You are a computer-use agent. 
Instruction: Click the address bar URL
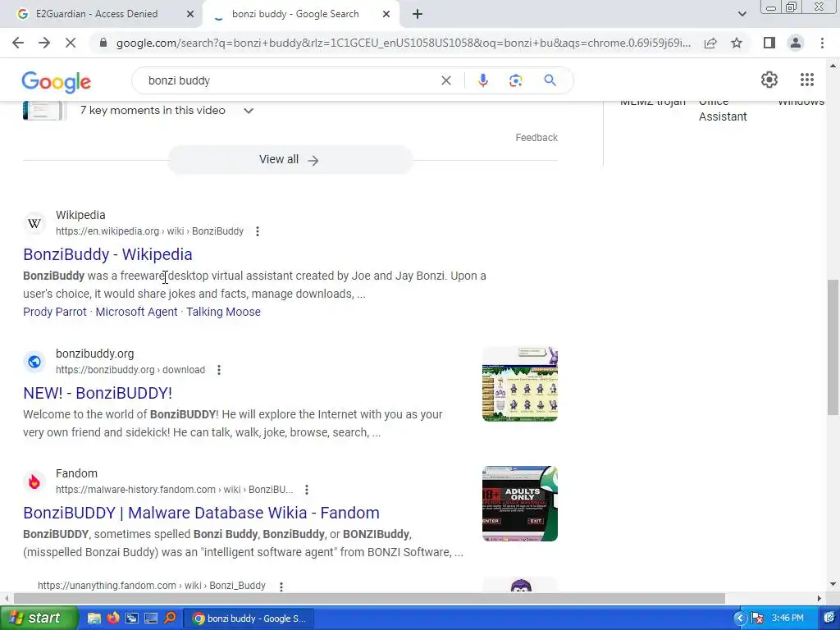pos(403,43)
